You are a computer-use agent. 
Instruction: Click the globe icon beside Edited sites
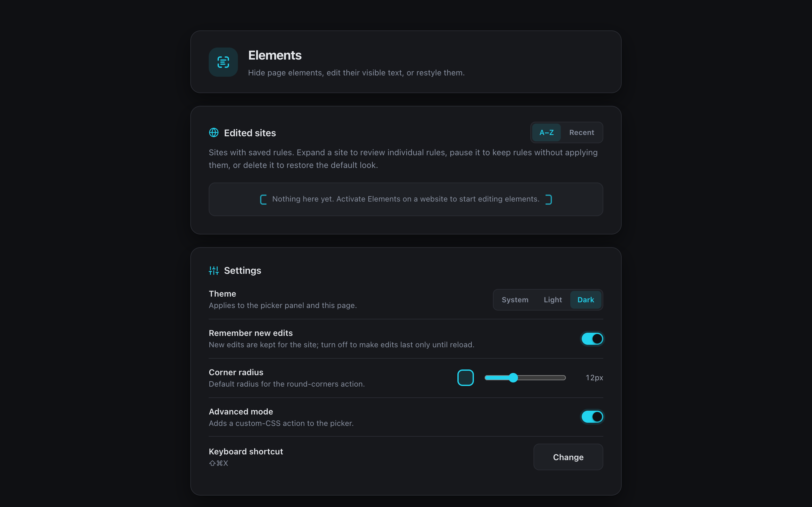[214, 132]
